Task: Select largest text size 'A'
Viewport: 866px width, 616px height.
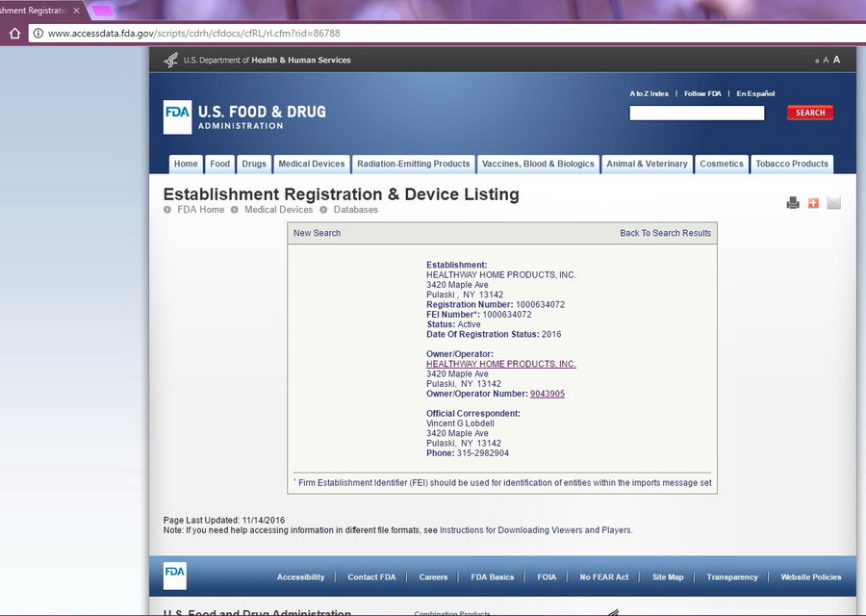Action: tap(837, 60)
